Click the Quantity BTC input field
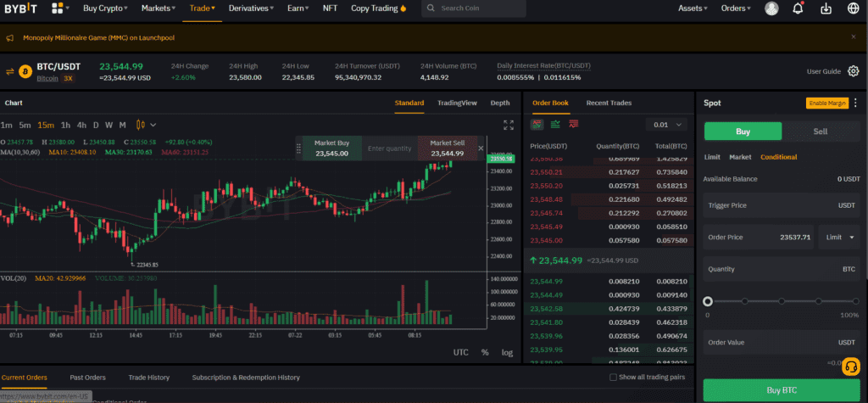The image size is (868, 403). (x=782, y=269)
